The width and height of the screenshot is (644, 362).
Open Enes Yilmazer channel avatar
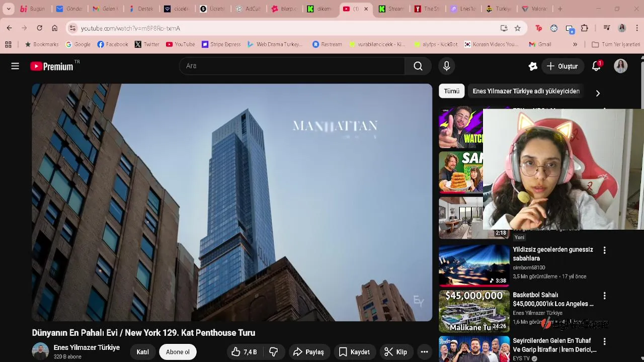[x=40, y=351]
